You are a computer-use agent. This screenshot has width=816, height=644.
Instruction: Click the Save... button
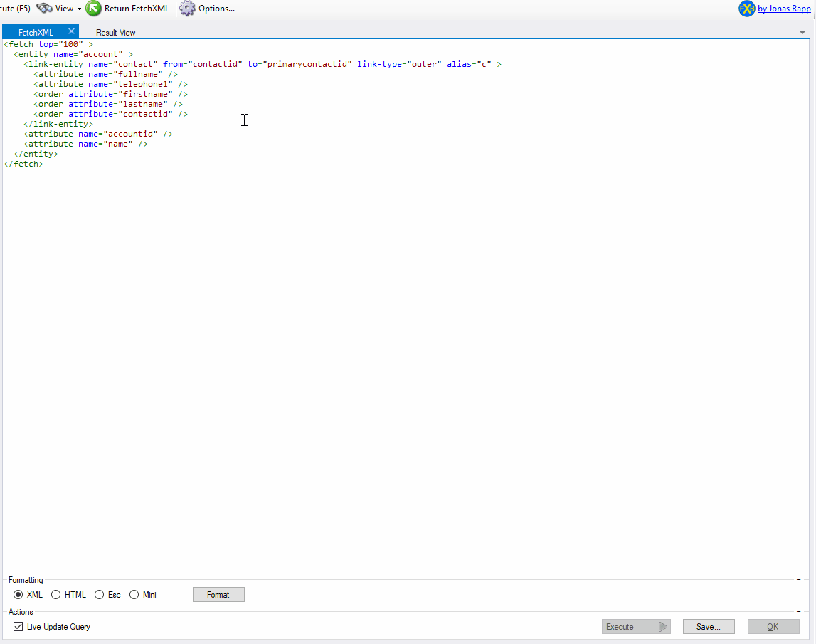[708, 627]
